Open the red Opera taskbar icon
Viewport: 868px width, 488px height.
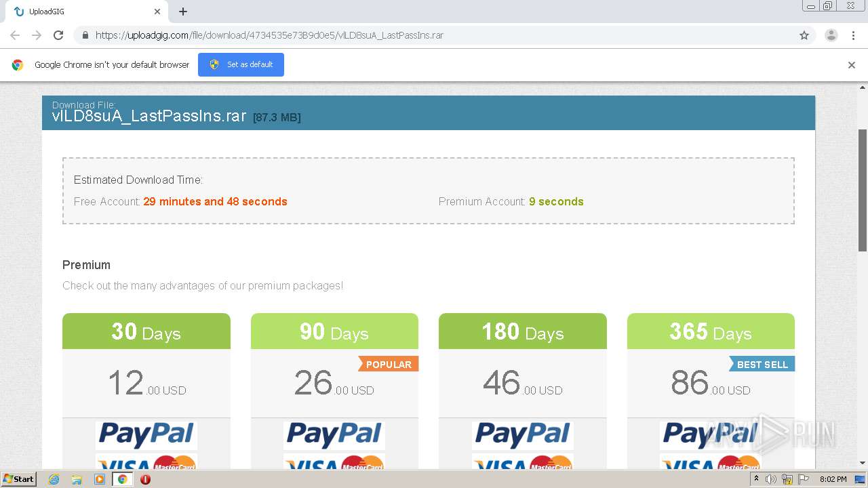[x=145, y=479]
